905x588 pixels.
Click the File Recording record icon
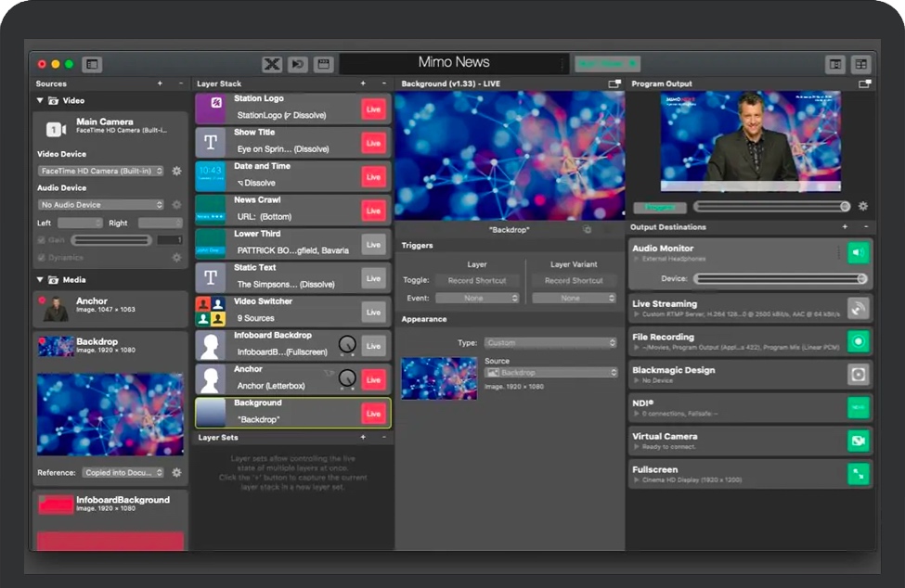coord(858,341)
